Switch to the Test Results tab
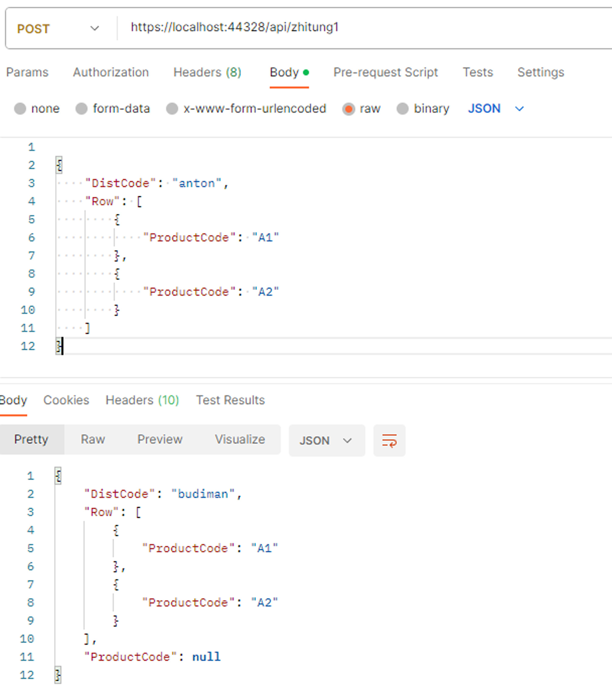Viewport: 612px width, 700px height. click(x=230, y=400)
